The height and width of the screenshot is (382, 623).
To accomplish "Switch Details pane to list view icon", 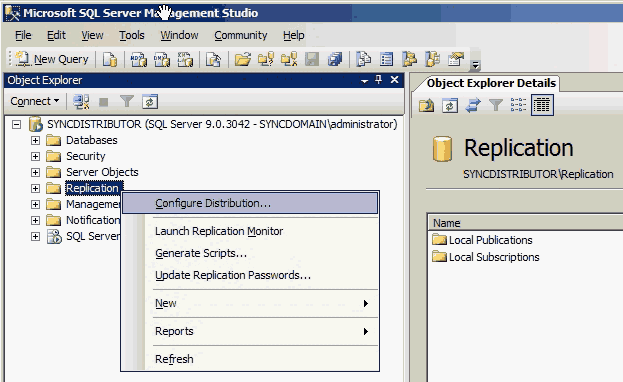I will [518, 105].
